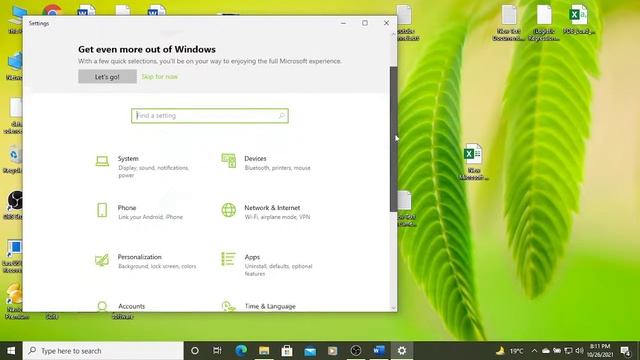Open the Mail app on the taskbar

[310, 351]
